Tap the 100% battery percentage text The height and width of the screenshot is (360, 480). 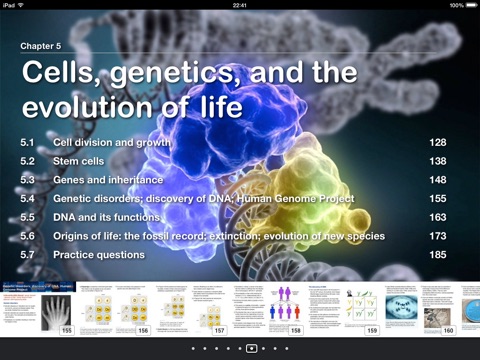pyautogui.click(x=456, y=5)
